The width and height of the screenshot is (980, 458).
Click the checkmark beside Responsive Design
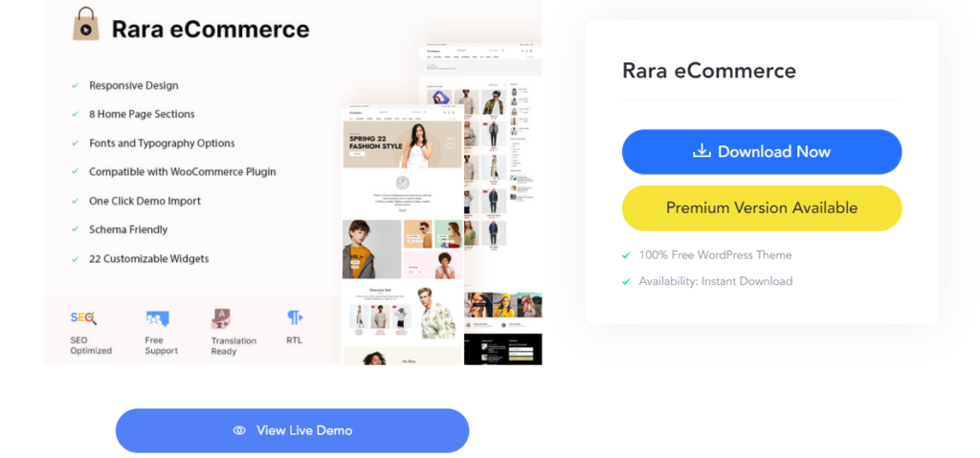(75, 85)
